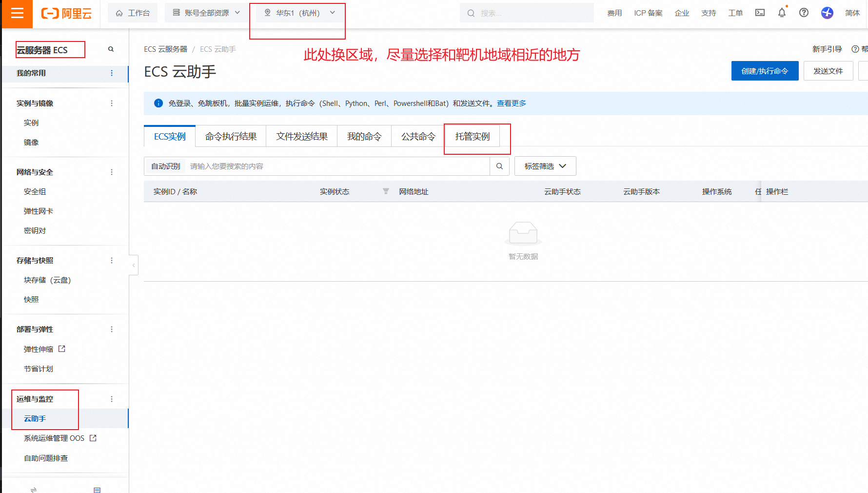Expand the 标签筛选 dropdown
This screenshot has height=493, width=868.
click(x=545, y=166)
